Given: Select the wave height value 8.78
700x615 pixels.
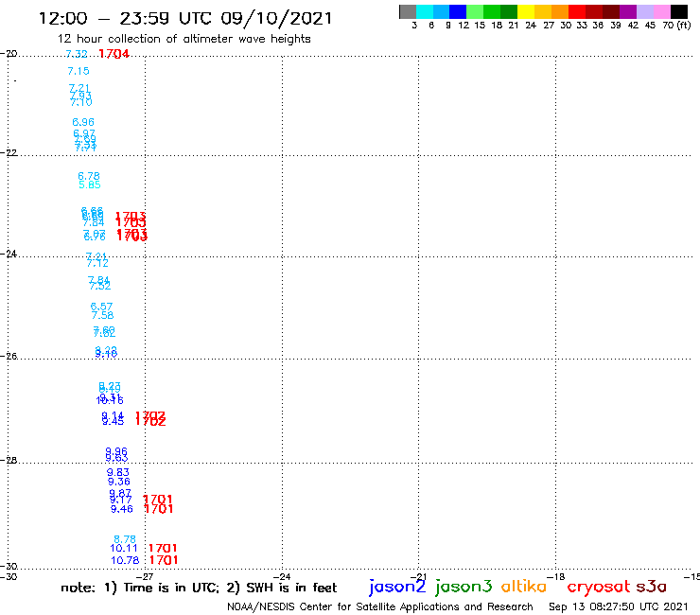Looking at the screenshot, I should [125, 539].
